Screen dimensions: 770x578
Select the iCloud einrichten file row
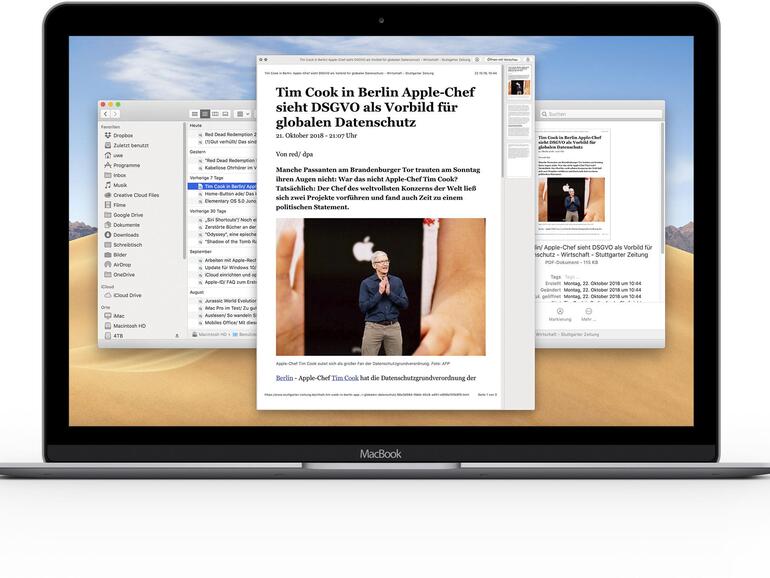click(222, 275)
